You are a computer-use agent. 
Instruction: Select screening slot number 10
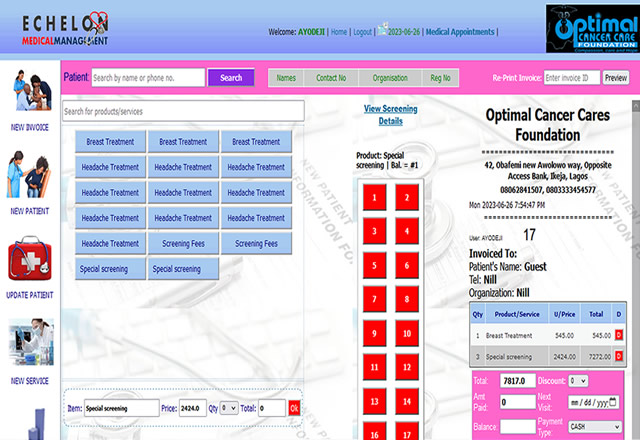407,333
